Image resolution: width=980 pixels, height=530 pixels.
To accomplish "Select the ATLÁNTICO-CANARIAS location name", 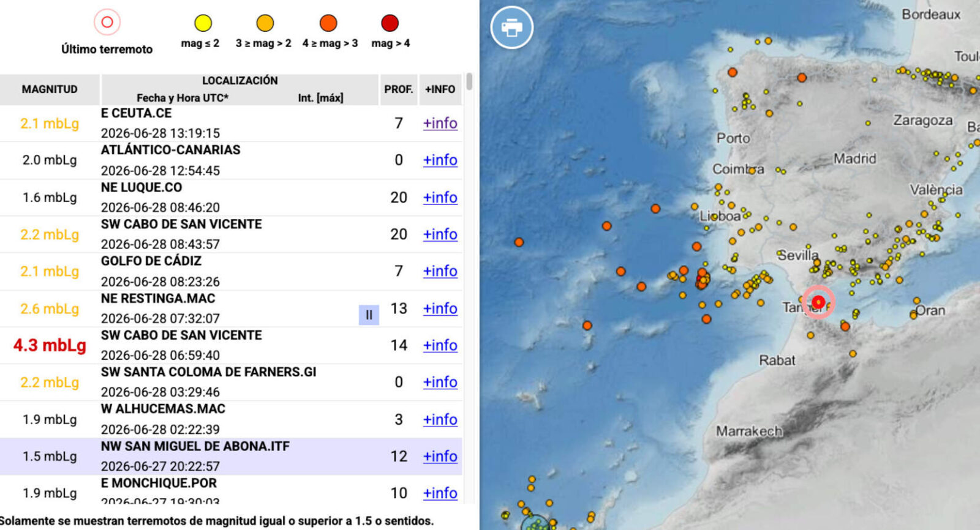I will 170,150.
